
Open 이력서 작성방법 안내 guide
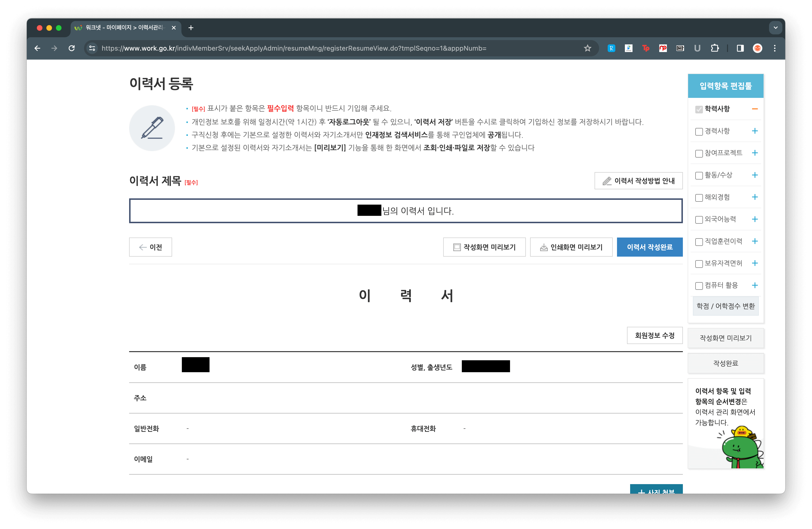click(x=638, y=180)
